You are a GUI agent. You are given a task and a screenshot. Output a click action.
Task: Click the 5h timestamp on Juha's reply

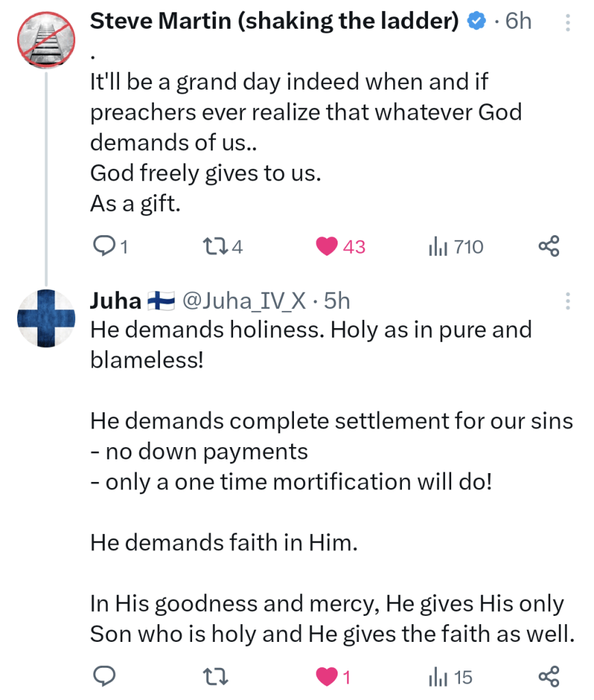(337, 301)
